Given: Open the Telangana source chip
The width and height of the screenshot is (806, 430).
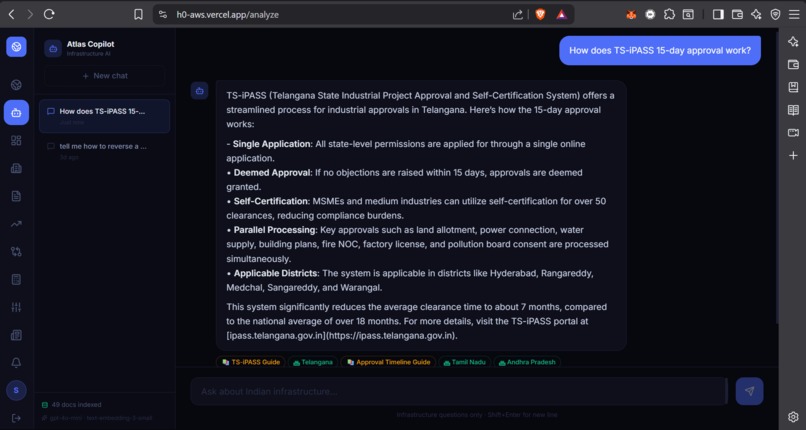Looking at the screenshot, I should 313,362.
